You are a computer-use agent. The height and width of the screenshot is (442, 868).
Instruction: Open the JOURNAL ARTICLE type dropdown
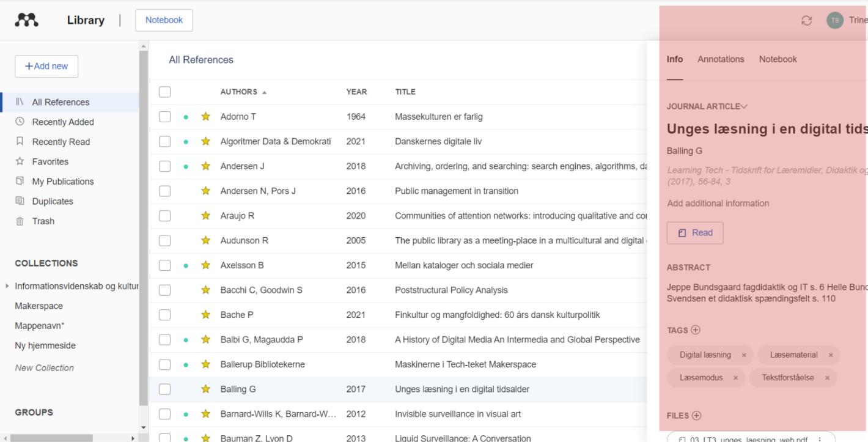707,106
